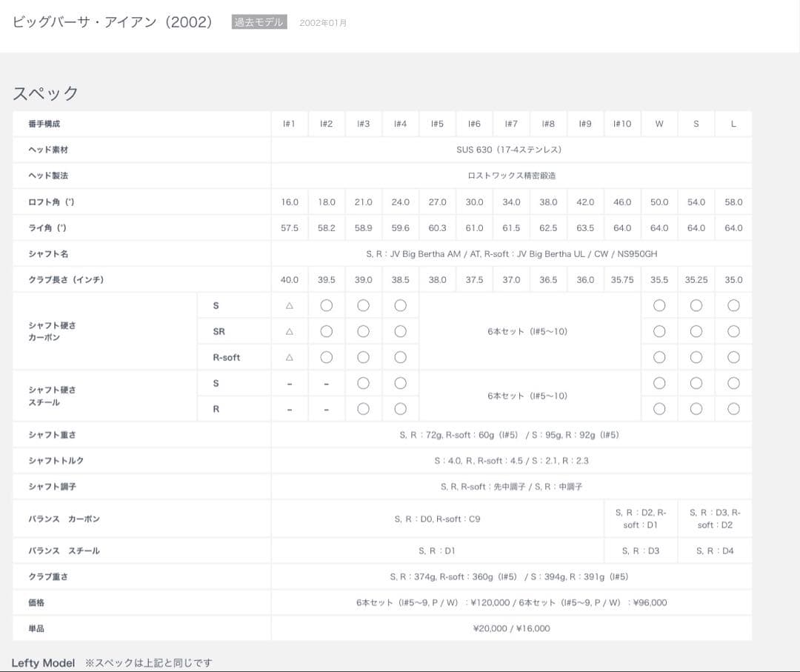Click club length value 35.75
The width and height of the screenshot is (800, 672).
[622, 279]
